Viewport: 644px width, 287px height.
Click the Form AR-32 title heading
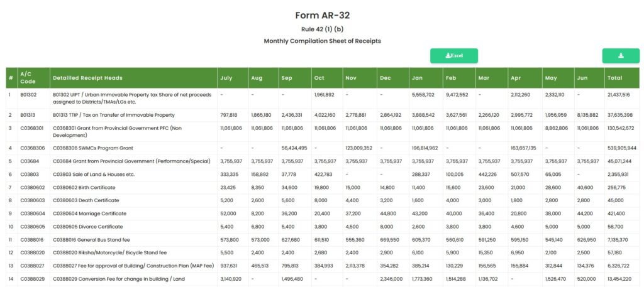323,16
